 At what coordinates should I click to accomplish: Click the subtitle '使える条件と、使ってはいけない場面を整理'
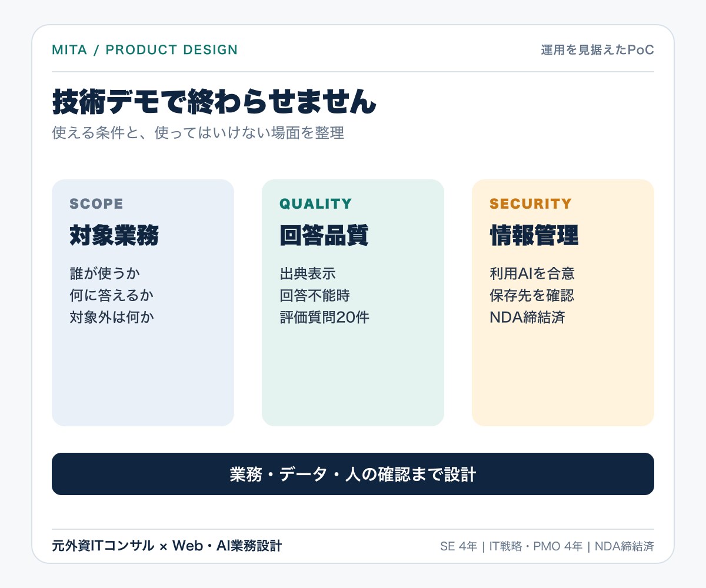coord(198,133)
